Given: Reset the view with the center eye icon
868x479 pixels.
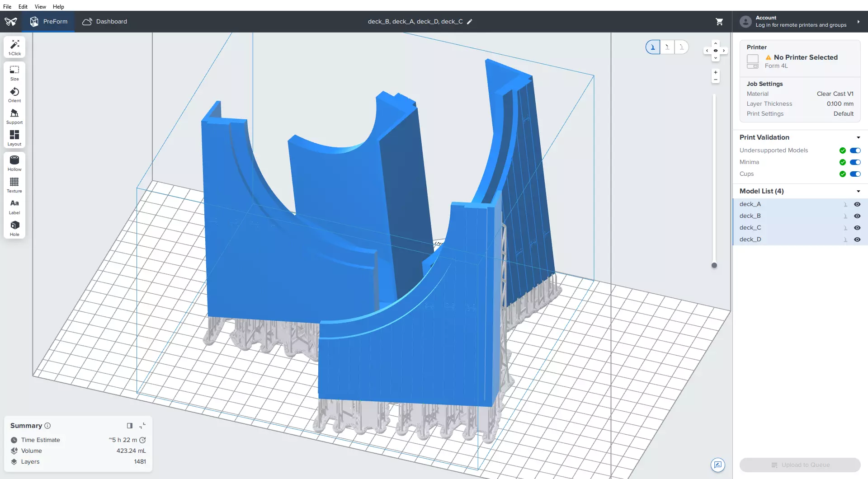Looking at the screenshot, I should [x=716, y=51].
